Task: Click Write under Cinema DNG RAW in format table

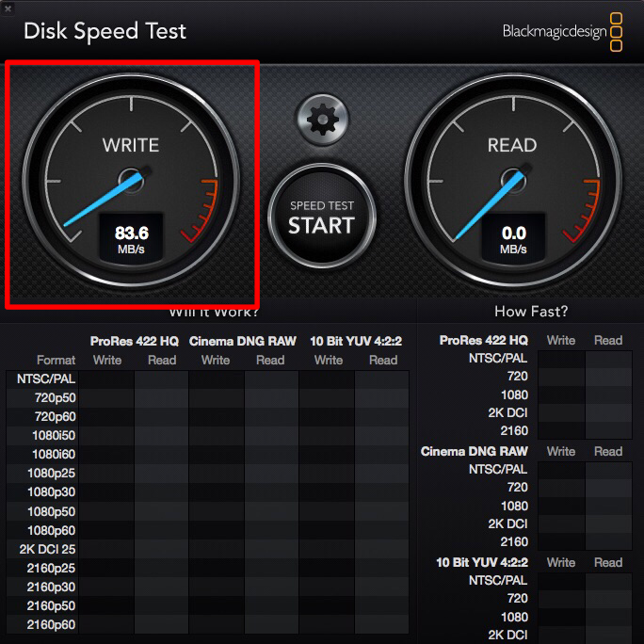Action: [x=216, y=361]
